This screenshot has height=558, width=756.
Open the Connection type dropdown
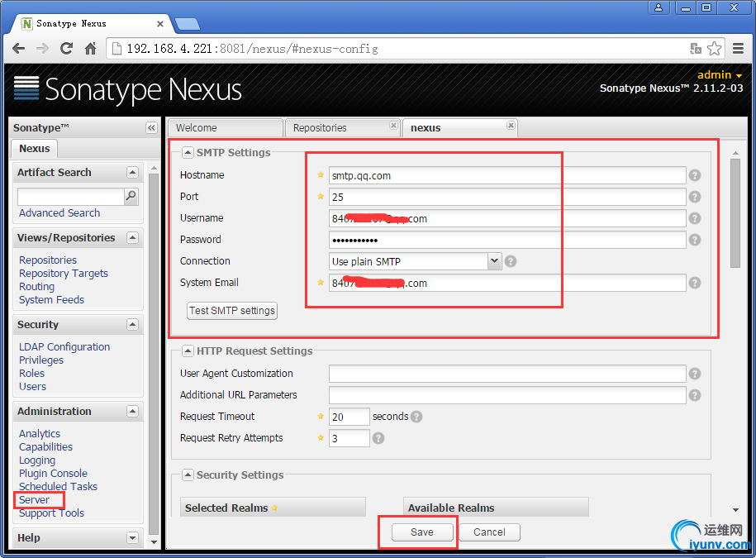coord(494,261)
